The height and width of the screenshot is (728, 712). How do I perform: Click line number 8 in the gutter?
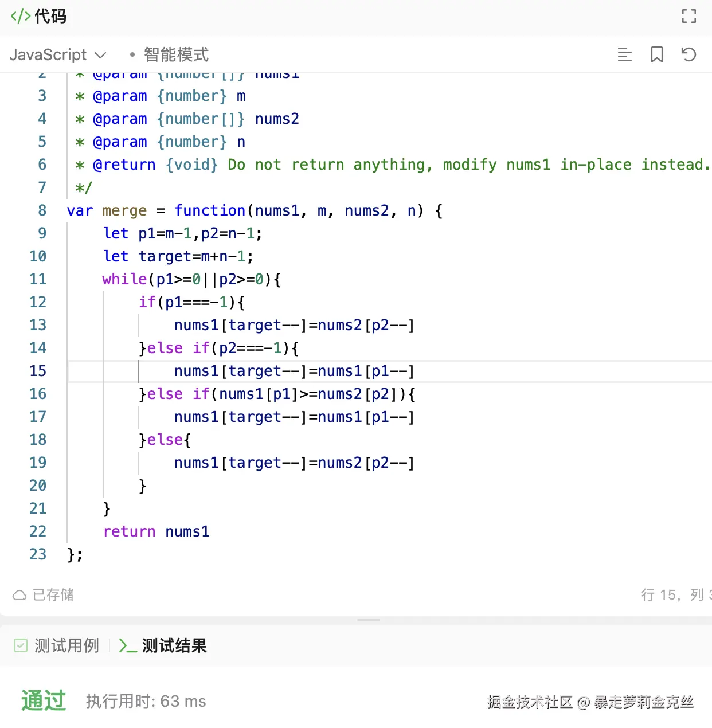42,210
